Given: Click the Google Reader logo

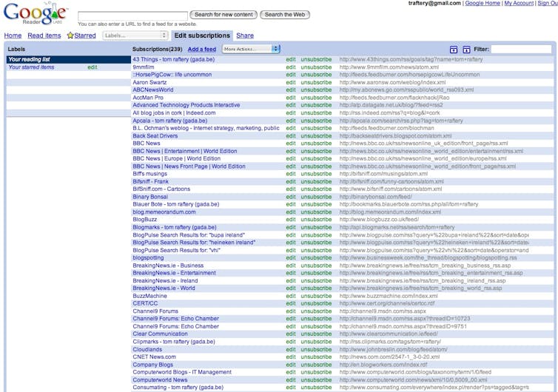Looking at the screenshot, I should (x=35, y=14).
